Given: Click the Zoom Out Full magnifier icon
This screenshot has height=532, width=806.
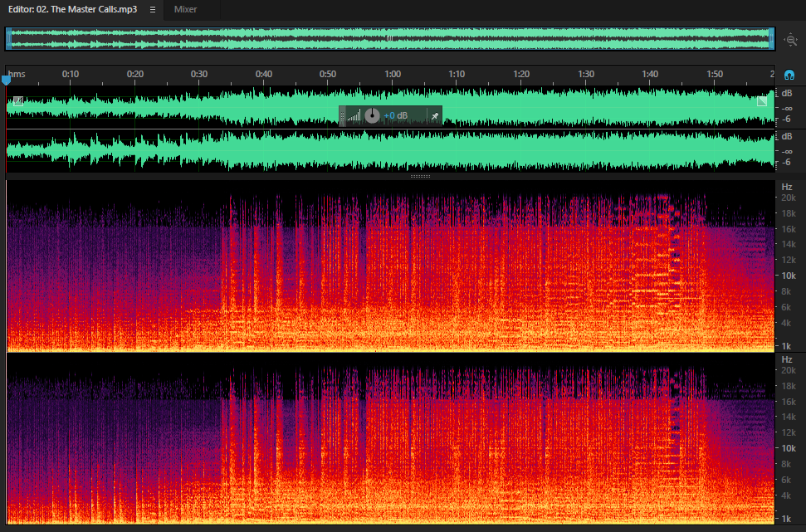Looking at the screenshot, I should click(790, 40).
